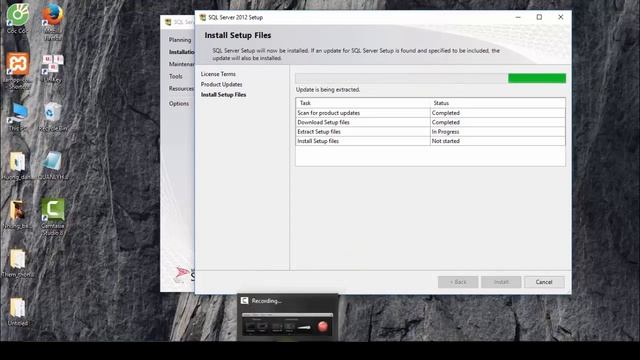
Task: Click the 'Recording...' title text
Action: coord(267,301)
